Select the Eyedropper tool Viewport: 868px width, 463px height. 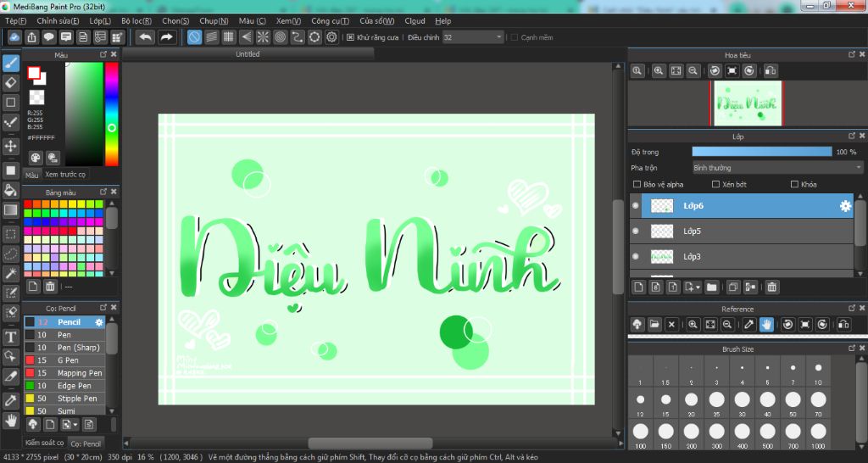tap(10, 400)
